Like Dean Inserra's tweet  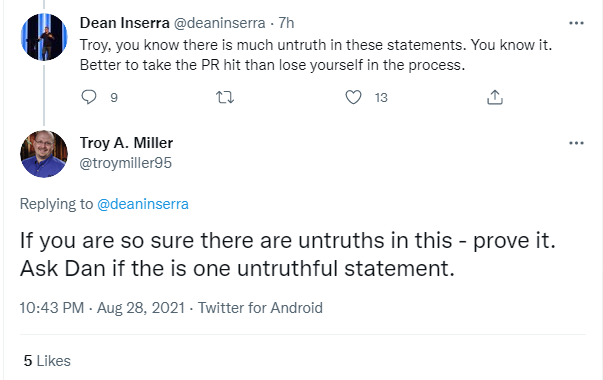[x=353, y=97]
